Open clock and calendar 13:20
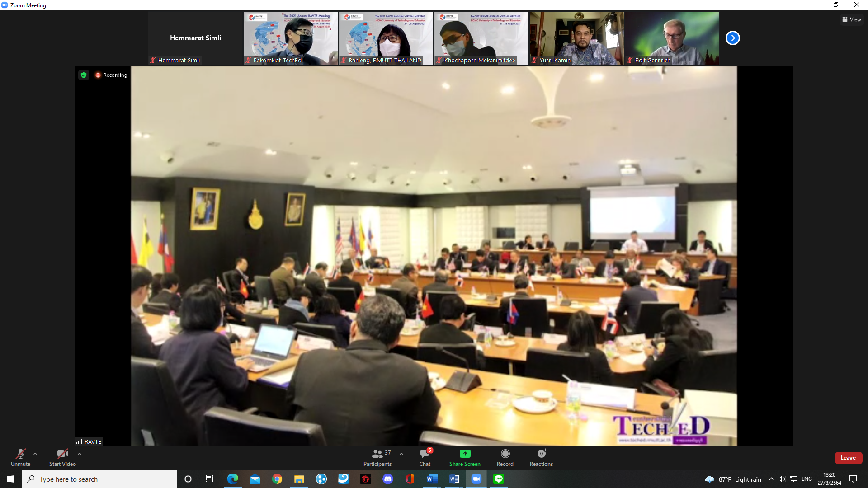Viewport: 868px width, 488px height. (830, 479)
